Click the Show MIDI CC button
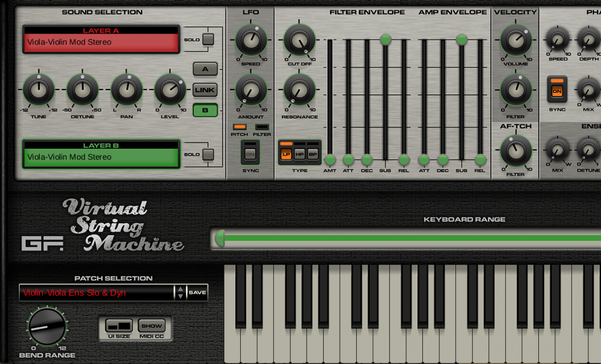 pyautogui.click(x=152, y=326)
